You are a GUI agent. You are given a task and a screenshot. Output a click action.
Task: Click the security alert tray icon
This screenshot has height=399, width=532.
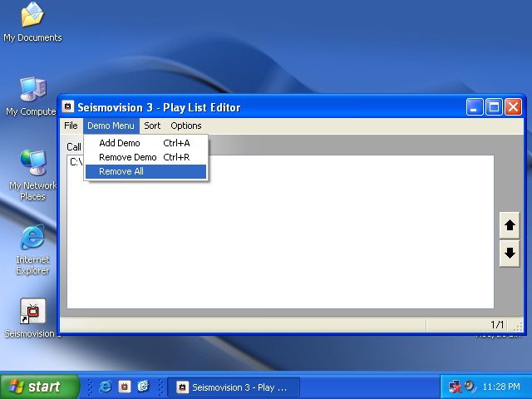(455, 387)
